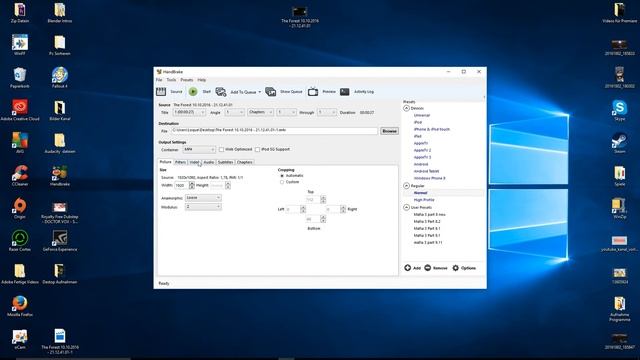Open the WinZip desktop icon
The width and height of the screenshot is (640, 360).
620,205
